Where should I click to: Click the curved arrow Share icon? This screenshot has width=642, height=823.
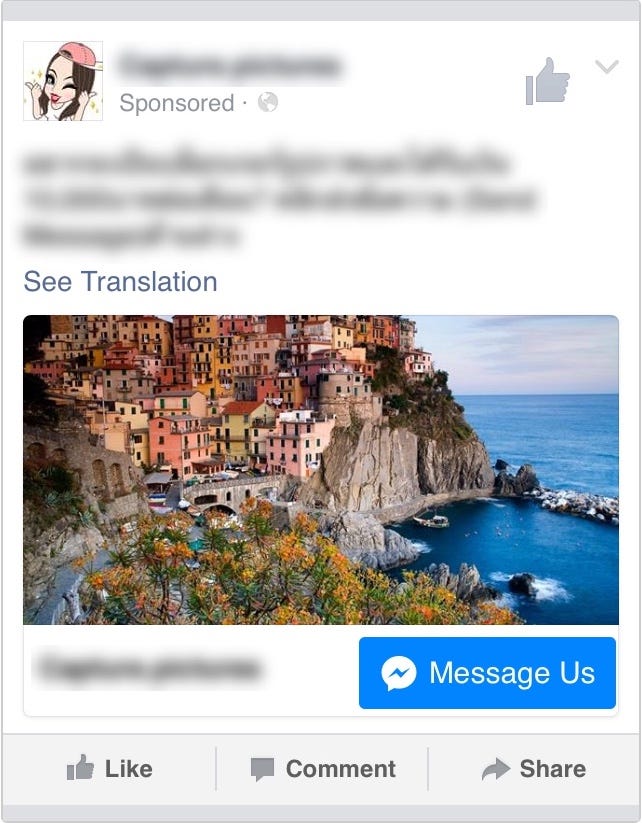click(x=496, y=769)
